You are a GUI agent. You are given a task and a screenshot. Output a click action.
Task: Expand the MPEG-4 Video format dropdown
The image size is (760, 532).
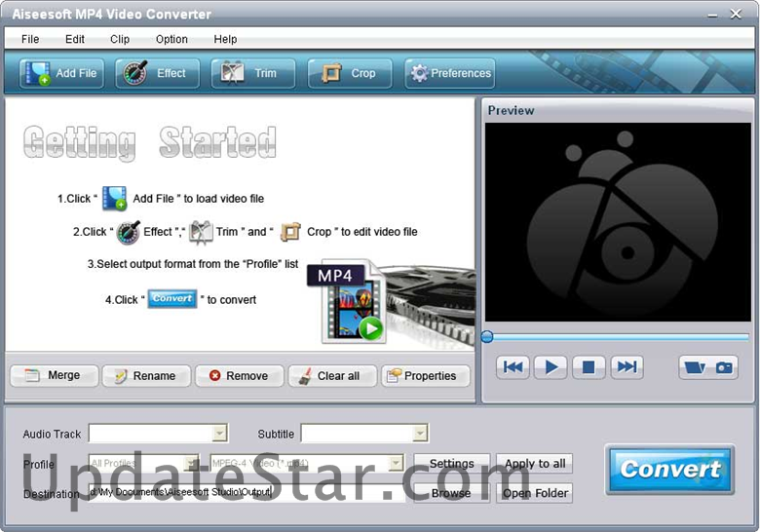pyautogui.click(x=396, y=463)
